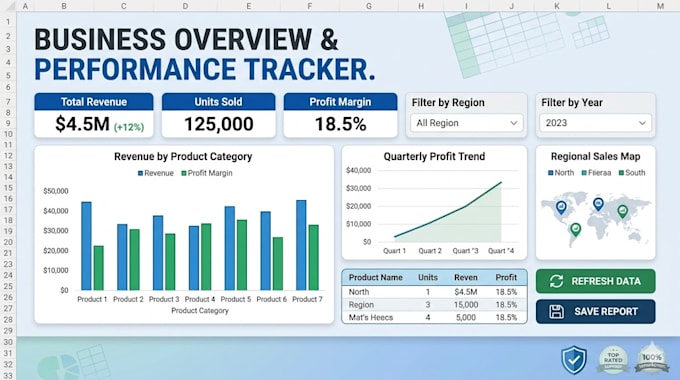
Task: Select column header K
Action: pos(557,6)
